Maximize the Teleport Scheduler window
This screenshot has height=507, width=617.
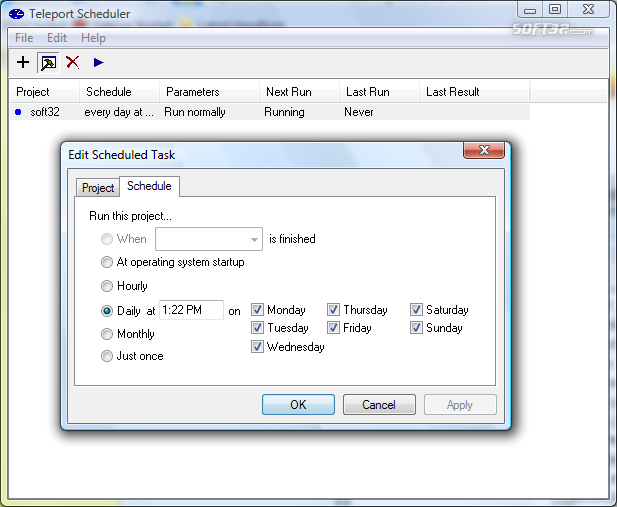tap(555, 9)
